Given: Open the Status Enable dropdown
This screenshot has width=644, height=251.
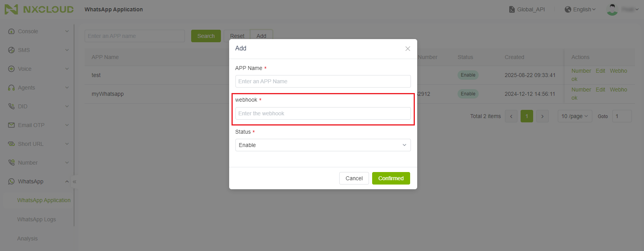Looking at the screenshot, I should 323,145.
